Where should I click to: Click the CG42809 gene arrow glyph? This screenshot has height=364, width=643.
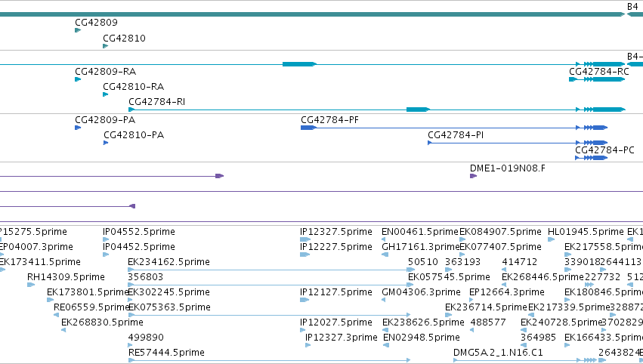(x=78, y=30)
